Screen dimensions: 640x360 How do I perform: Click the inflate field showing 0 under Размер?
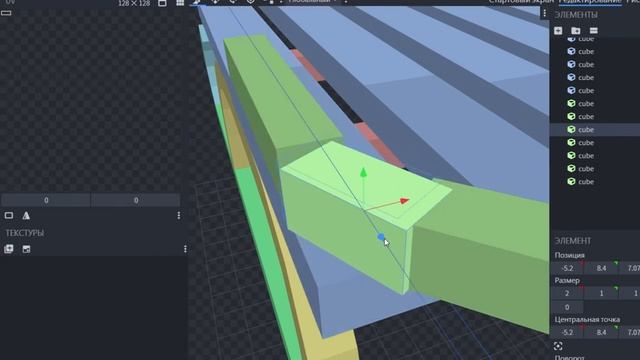pos(567,307)
